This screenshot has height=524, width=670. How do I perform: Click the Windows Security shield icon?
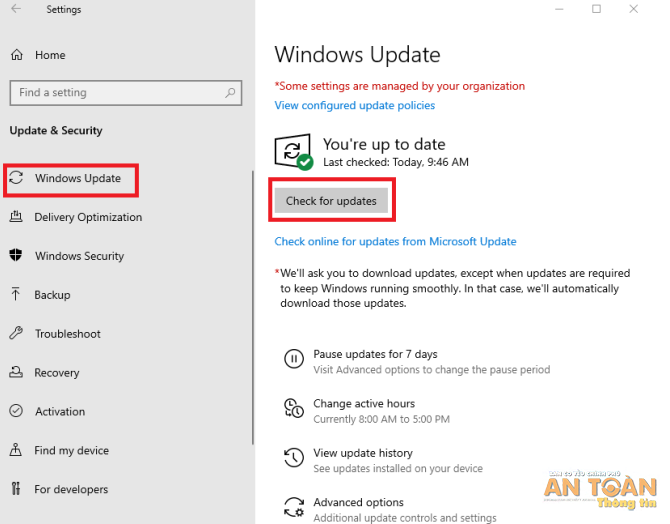point(16,256)
